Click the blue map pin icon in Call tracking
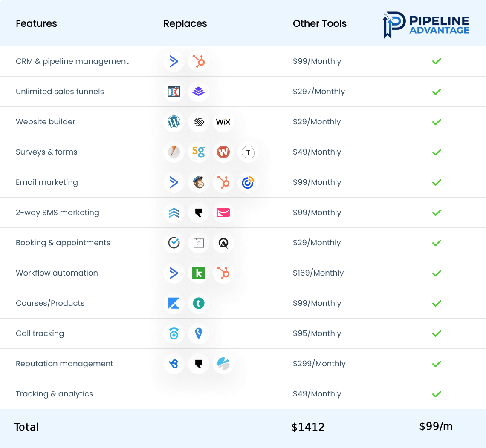Image resolution: width=486 pixels, height=448 pixels. coord(198,334)
